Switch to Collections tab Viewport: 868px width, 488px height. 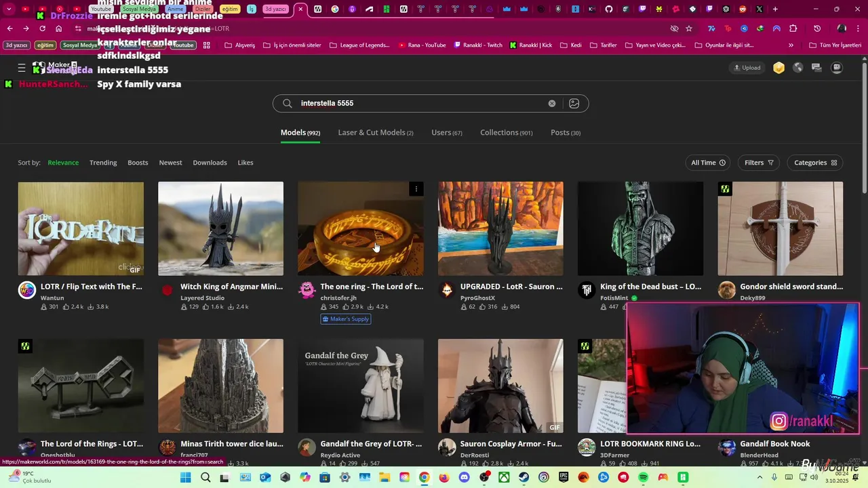tap(507, 133)
